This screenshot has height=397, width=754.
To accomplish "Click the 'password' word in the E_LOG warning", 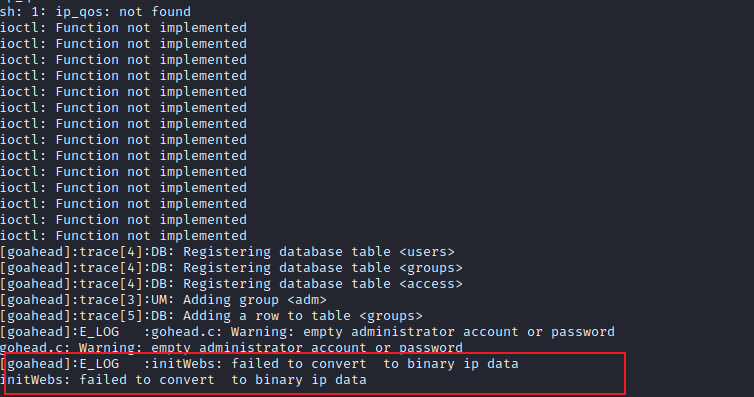I will (x=583, y=332).
